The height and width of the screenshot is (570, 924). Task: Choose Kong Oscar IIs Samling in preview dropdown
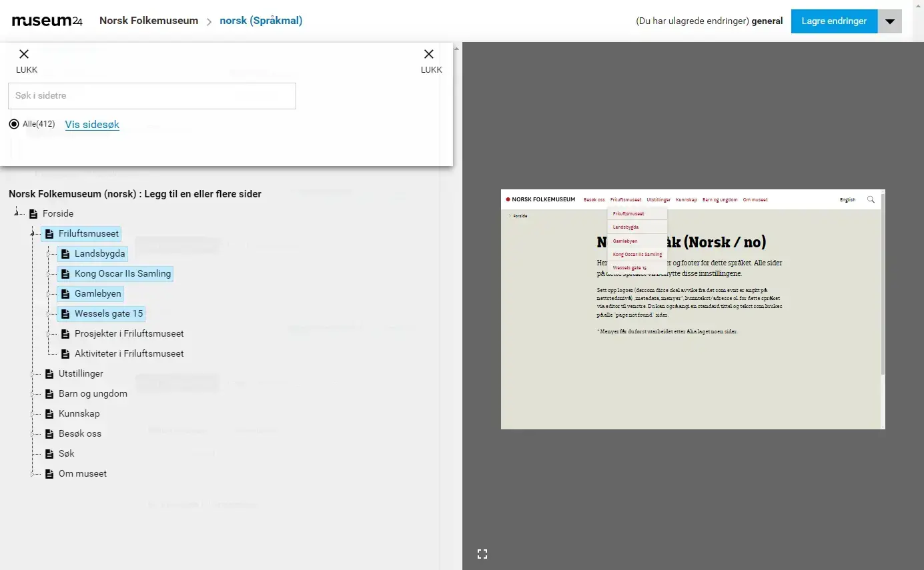click(x=637, y=254)
